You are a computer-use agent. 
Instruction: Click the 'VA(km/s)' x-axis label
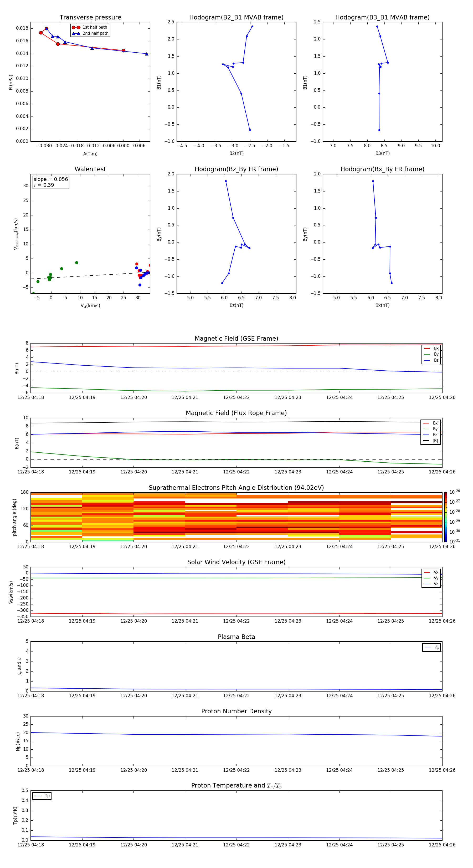coord(90,306)
